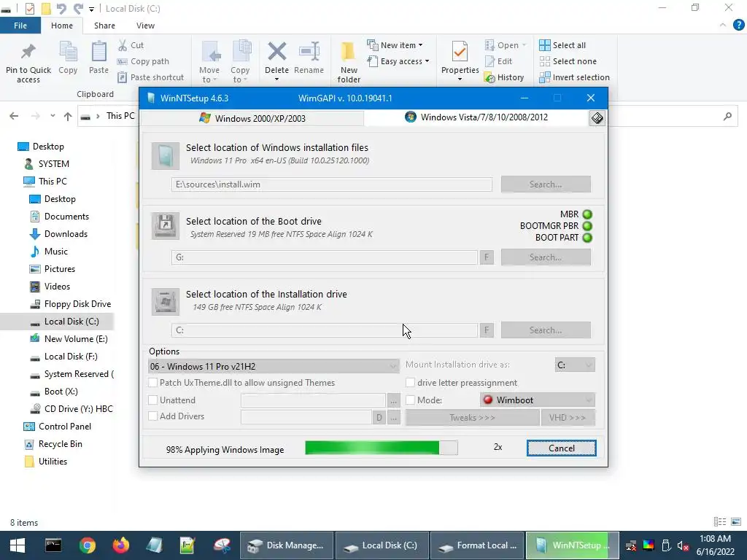This screenshot has width=747, height=560.
Task: Click the Windows Start button
Action: click(18, 545)
